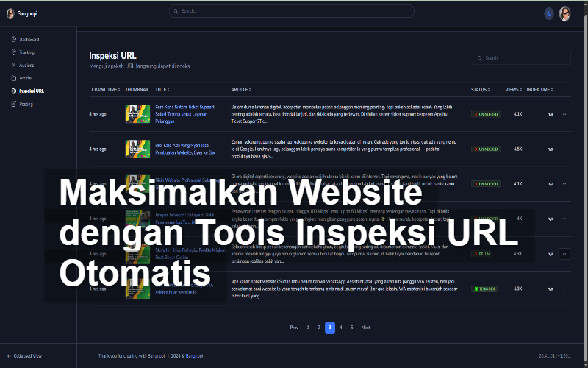Select the Inspeksi URL globe icon
The width and height of the screenshot is (588, 368).
(14, 91)
